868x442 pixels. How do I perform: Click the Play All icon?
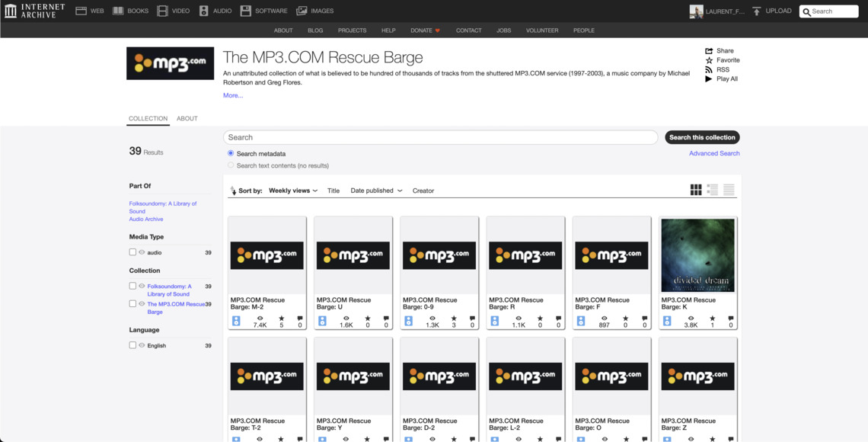point(708,78)
